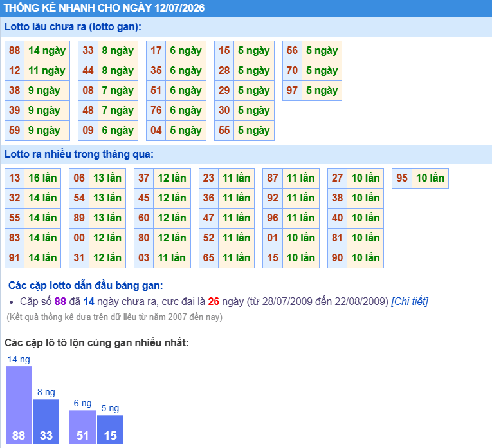
Task: Select number 03 with 11 lần
Action: 143,257
